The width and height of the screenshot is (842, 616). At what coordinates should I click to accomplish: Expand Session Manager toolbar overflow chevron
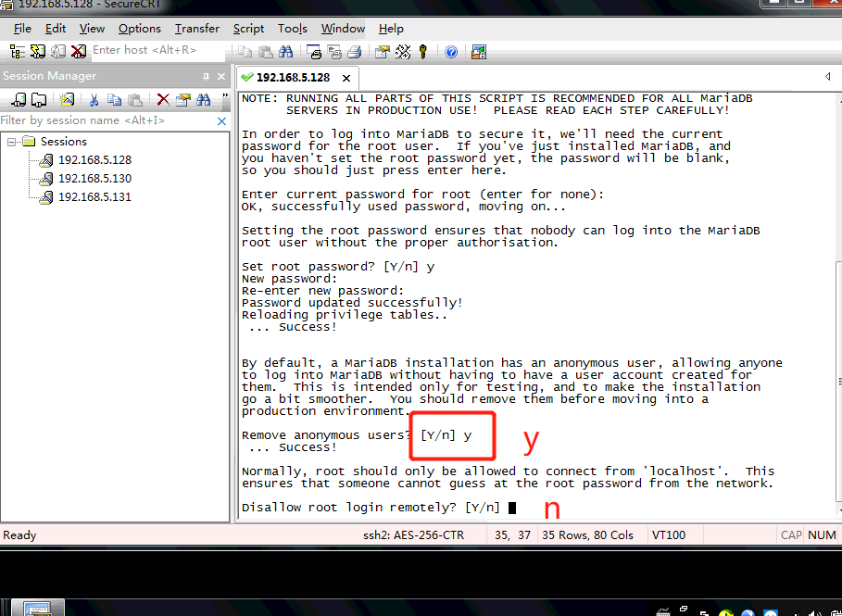[x=224, y=96]
